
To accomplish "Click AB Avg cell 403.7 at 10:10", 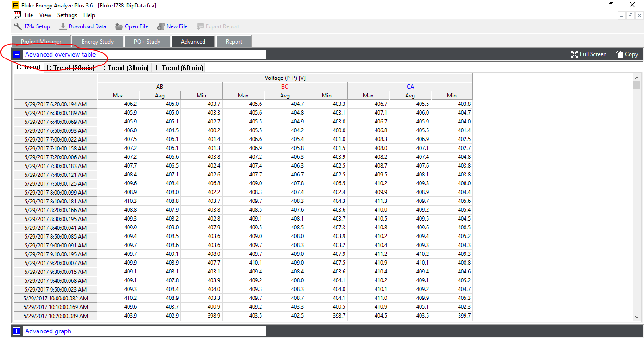I will (x=160, y=307).
